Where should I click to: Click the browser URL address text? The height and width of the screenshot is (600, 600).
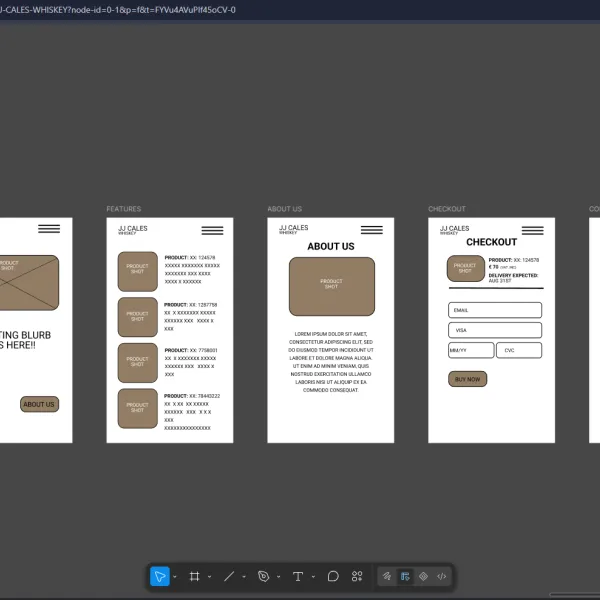(x=118, y=10)
